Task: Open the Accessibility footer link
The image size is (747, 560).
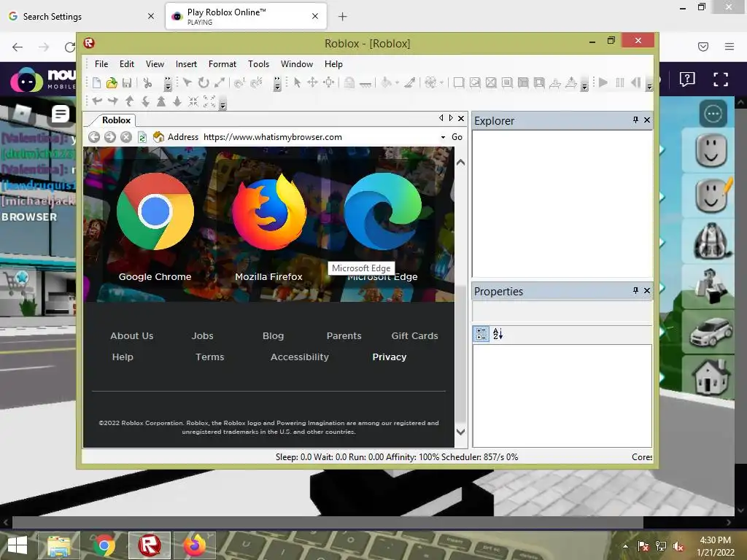Action: (x=300, y=357)
